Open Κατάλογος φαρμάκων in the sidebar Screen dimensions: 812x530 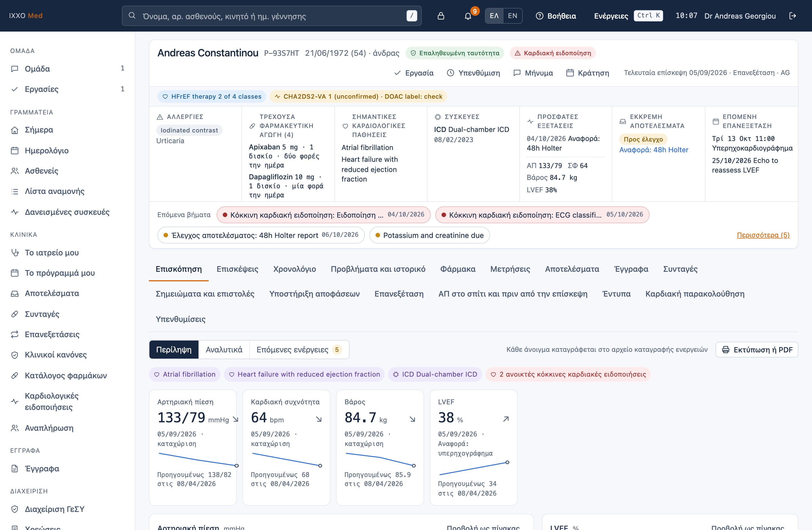[x=68, y=376]
